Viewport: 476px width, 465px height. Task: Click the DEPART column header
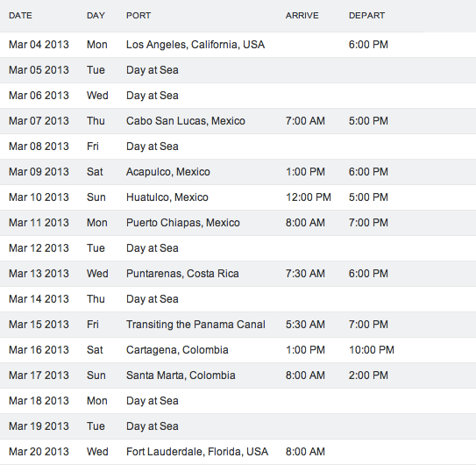[366, 16]
